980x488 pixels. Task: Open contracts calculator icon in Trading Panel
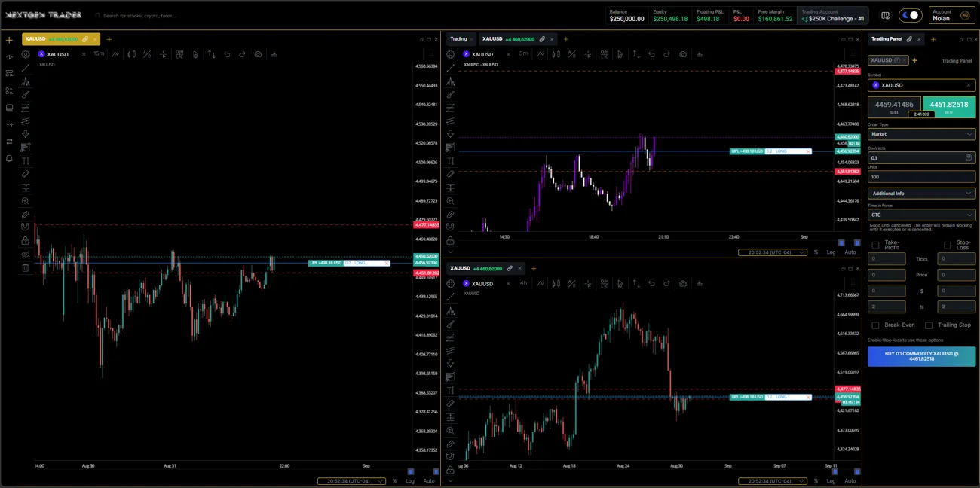(969, 157)
